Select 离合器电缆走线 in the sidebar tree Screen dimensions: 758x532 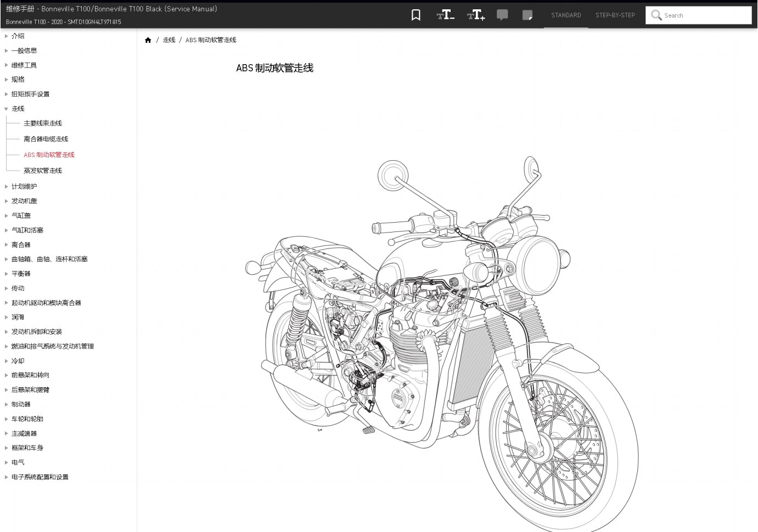click(x=46, y=139)
